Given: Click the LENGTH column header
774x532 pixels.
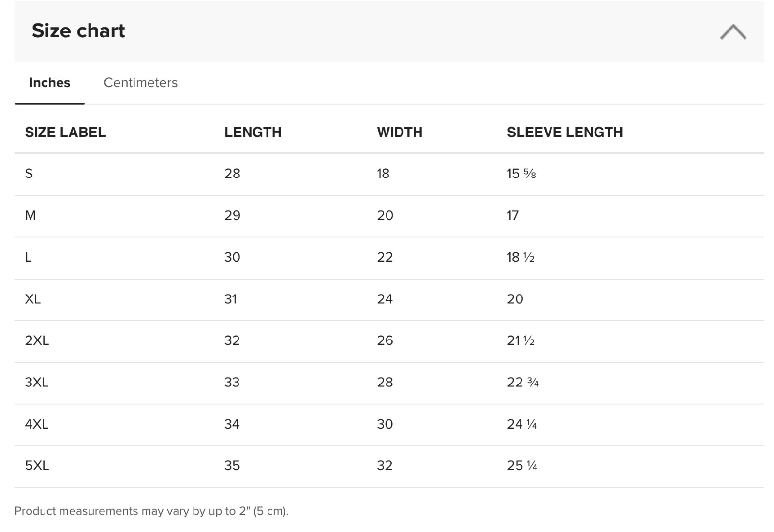Looking at the screenshot, I should [x=253, y=132].
